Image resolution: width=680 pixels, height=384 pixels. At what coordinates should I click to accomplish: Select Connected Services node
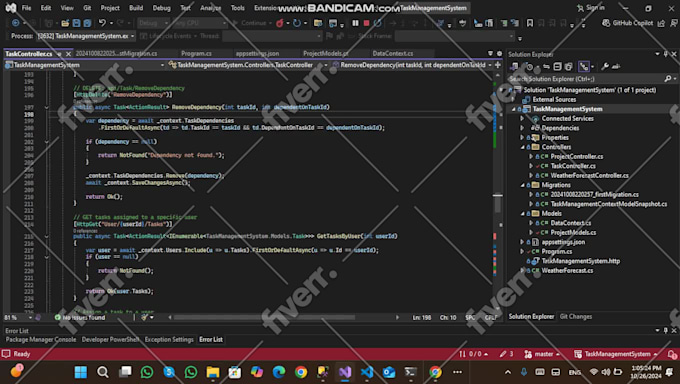[568, 118]
